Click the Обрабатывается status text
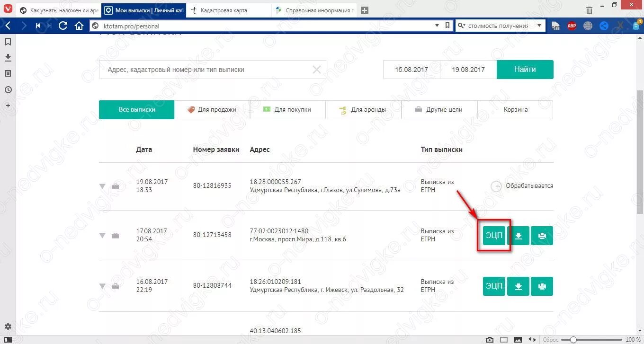The height and width of the screenshot is (344, 644). (x=529, y=186)
